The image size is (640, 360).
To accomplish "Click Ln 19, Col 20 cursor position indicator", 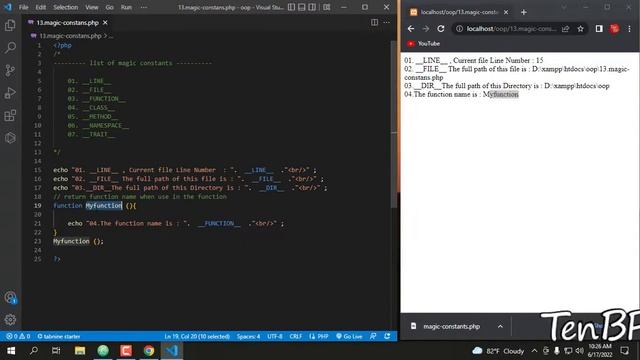I will 197,336.
